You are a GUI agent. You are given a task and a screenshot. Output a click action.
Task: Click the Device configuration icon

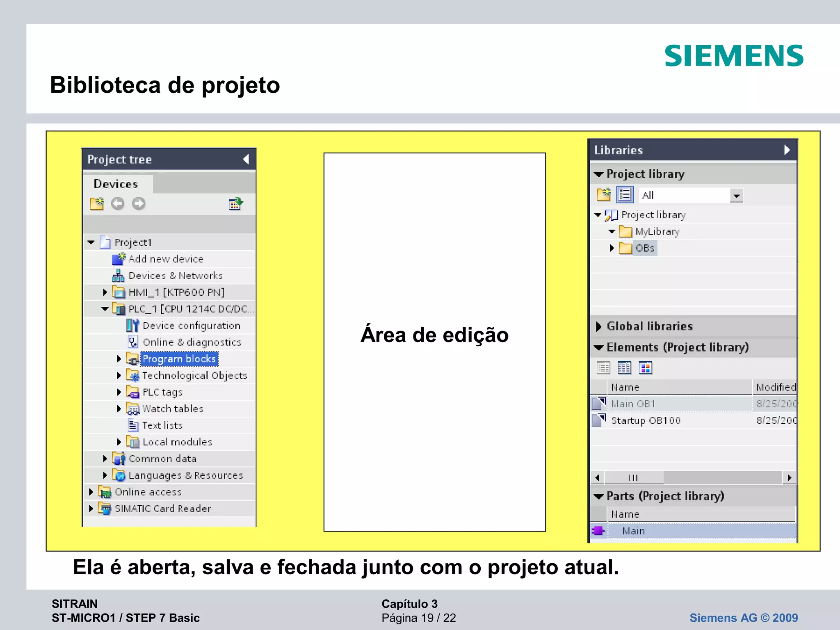coord(132,325)
